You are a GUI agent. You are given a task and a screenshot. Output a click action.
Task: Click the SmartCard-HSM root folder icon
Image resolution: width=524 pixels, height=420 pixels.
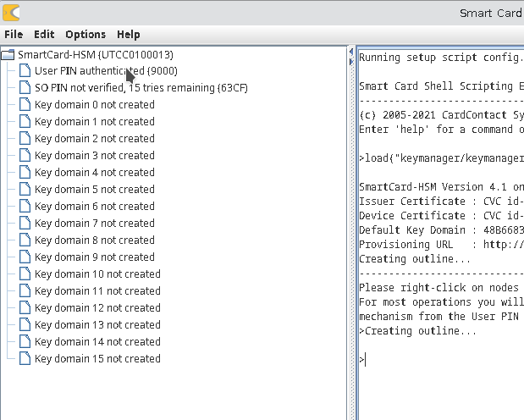8,55
